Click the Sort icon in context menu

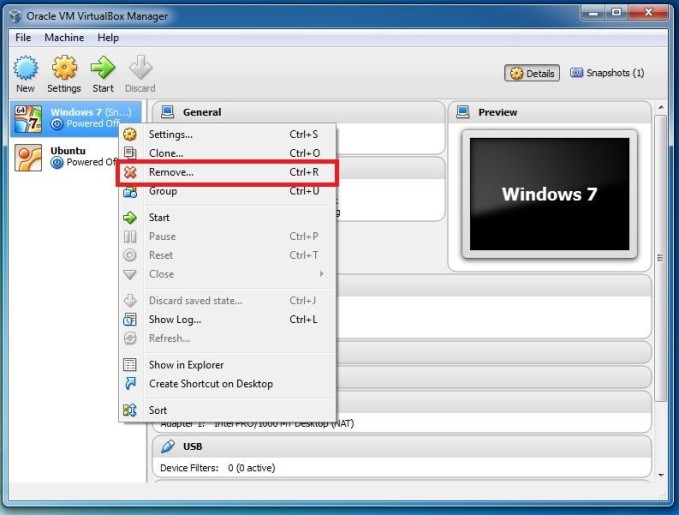[x=130, y=410]
